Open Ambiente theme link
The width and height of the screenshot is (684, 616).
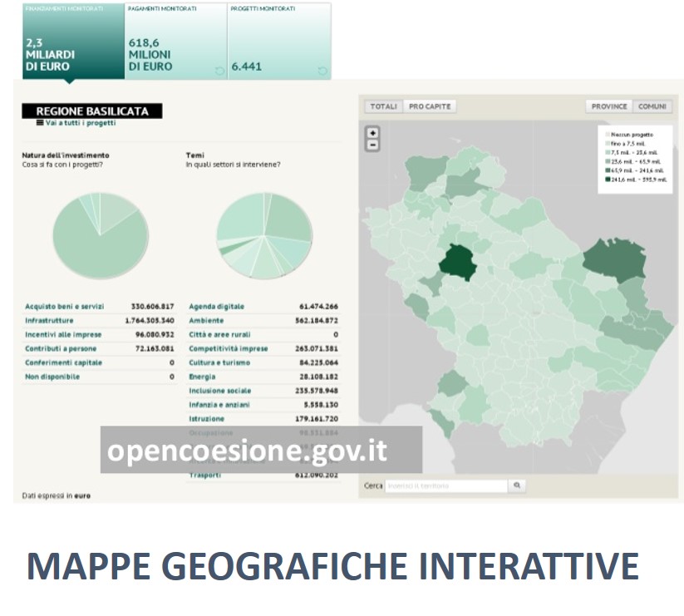(206, 321)
